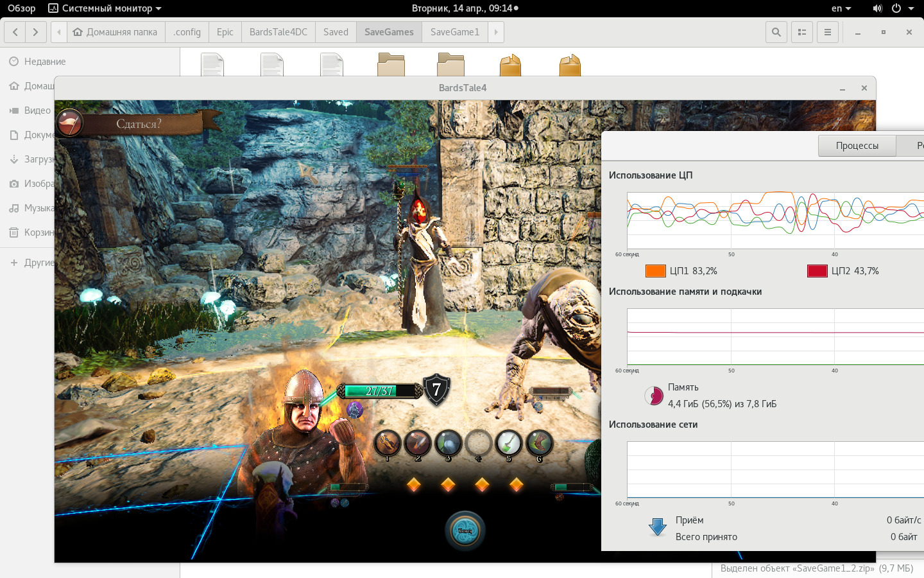Click the red ЦП2 color swatch

pos(817,271)
